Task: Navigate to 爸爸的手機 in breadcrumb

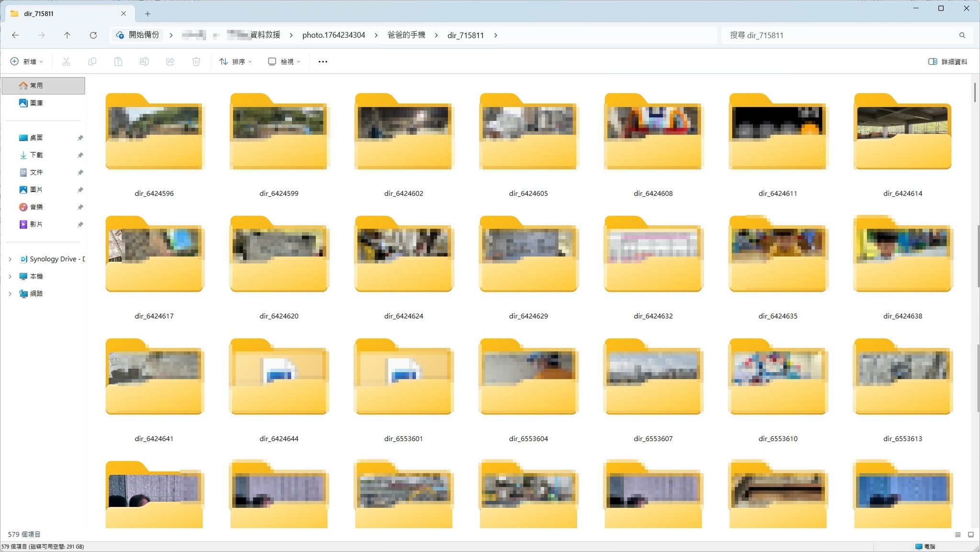Action: [x=406, y=35]
